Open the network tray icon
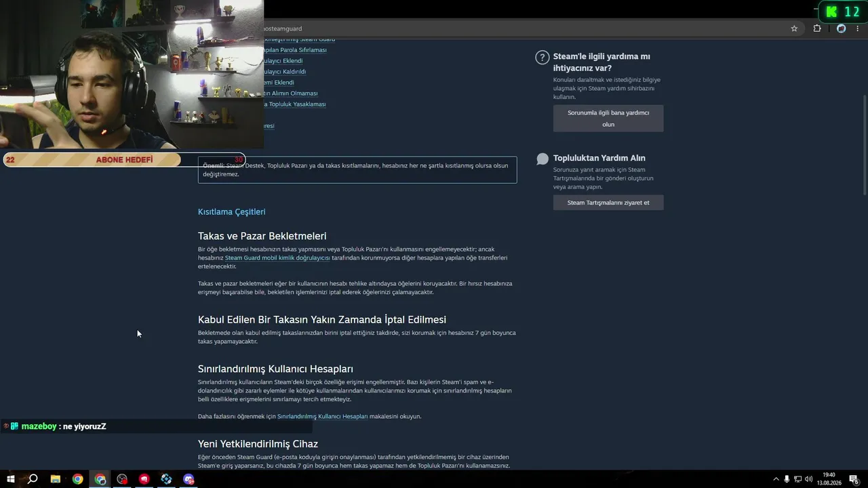868x488 pixels. [797, 479]
